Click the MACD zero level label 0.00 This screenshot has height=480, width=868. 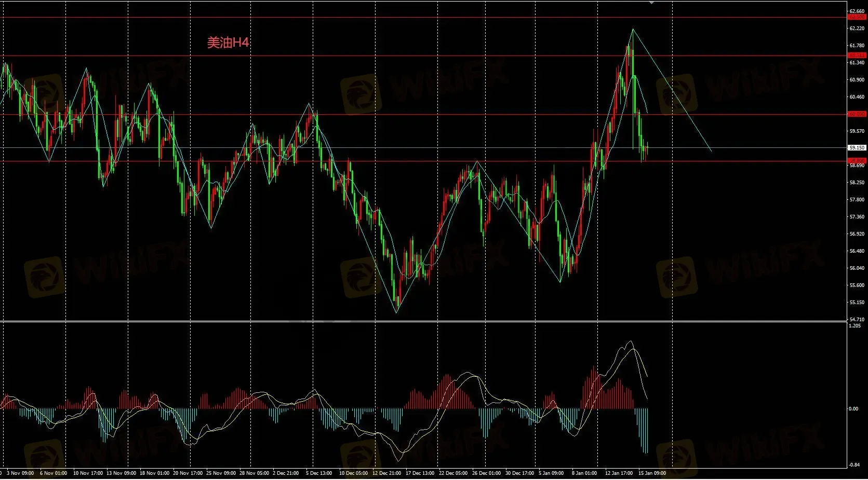point(853,409)
